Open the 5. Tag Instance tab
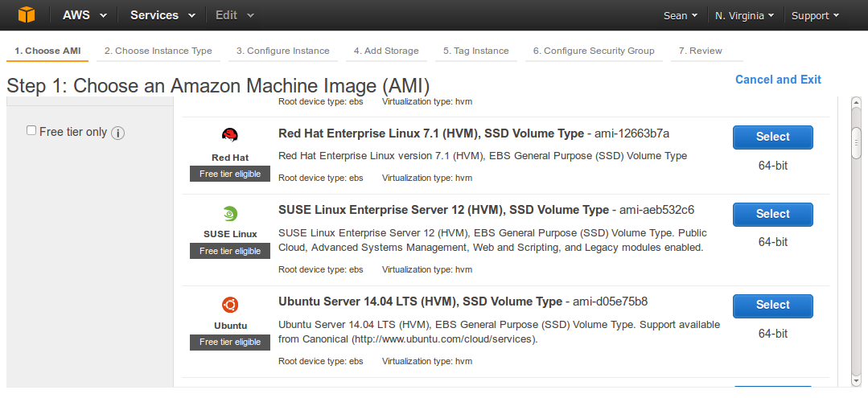The height and width of the screenshot is (398, 868). click(x=476, y=51)
